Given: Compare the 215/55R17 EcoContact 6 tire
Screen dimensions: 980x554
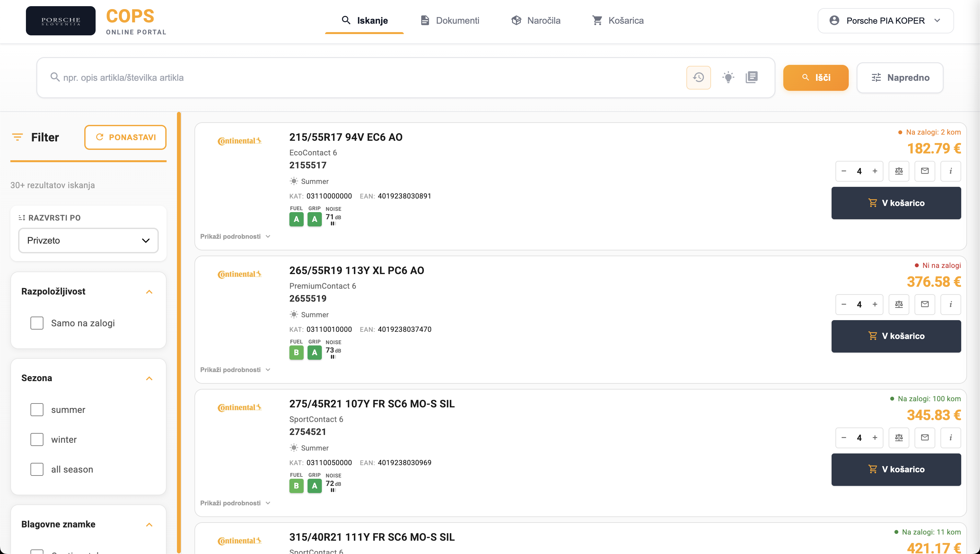Looking at the screenshot, I should [x=899, y=171].
